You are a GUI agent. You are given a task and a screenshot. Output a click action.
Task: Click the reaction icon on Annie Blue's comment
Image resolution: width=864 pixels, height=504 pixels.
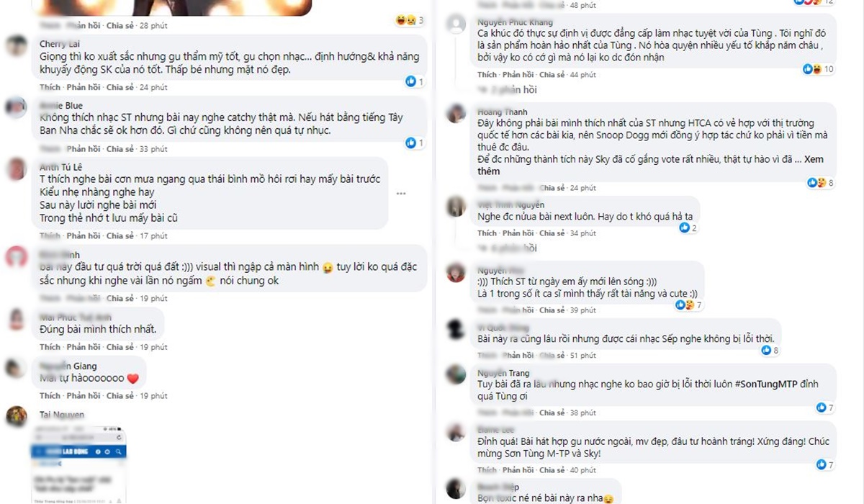point(411,143)
